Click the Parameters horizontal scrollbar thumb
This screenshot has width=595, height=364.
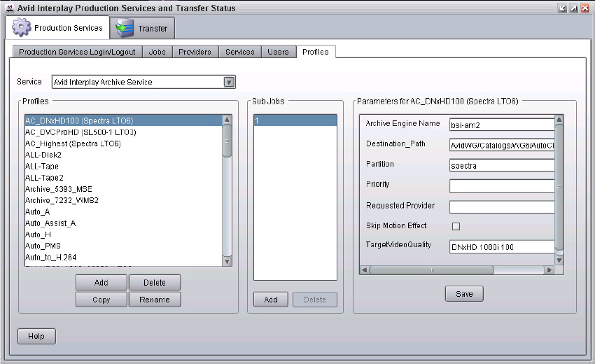[x=431, y=270]
